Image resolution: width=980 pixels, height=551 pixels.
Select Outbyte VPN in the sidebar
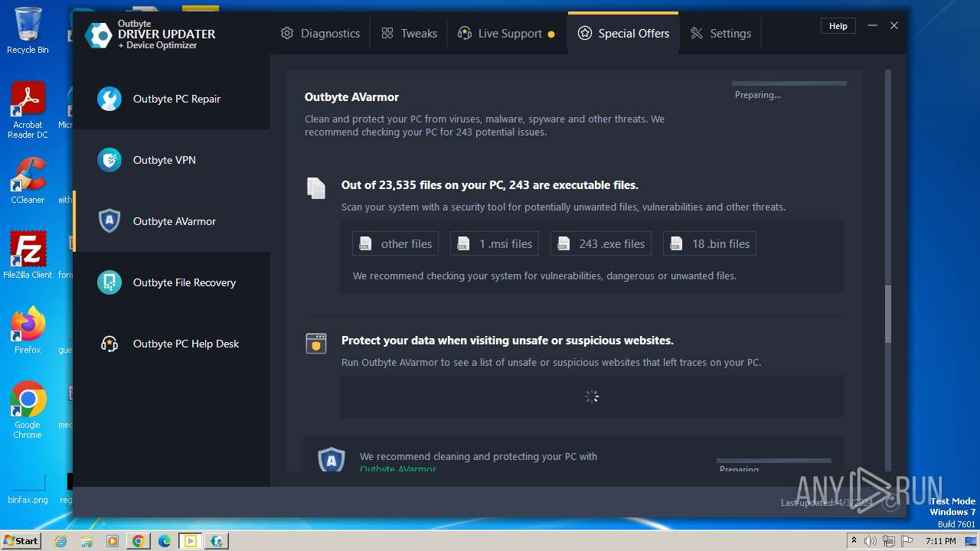171,160
